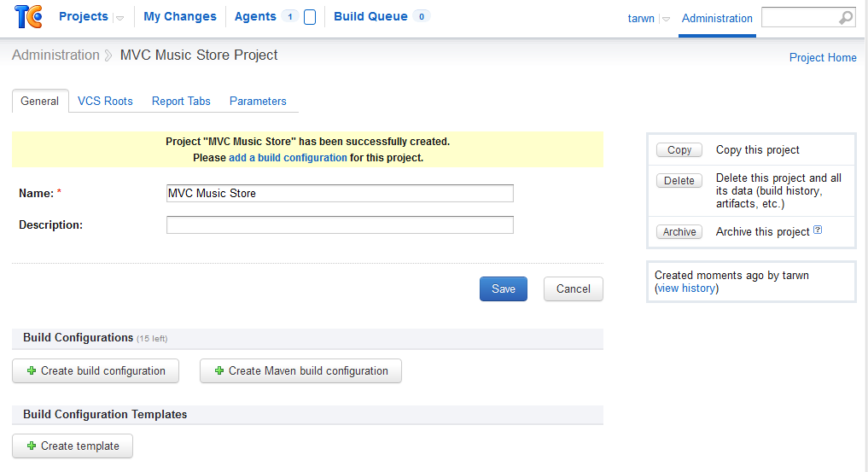
Task: Switch to the Report Tabs tab
Action: 181,102
